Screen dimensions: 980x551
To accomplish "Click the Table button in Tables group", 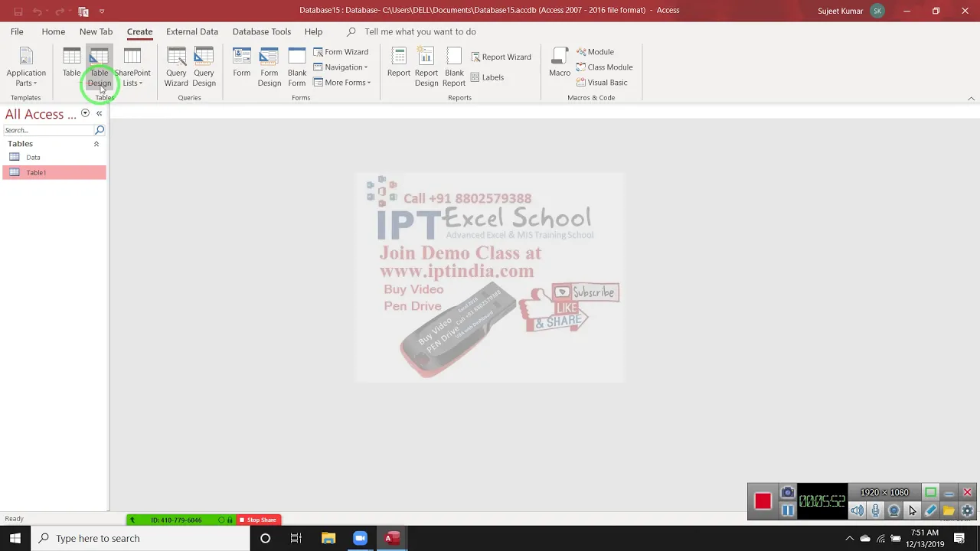I will coord(71,63).
